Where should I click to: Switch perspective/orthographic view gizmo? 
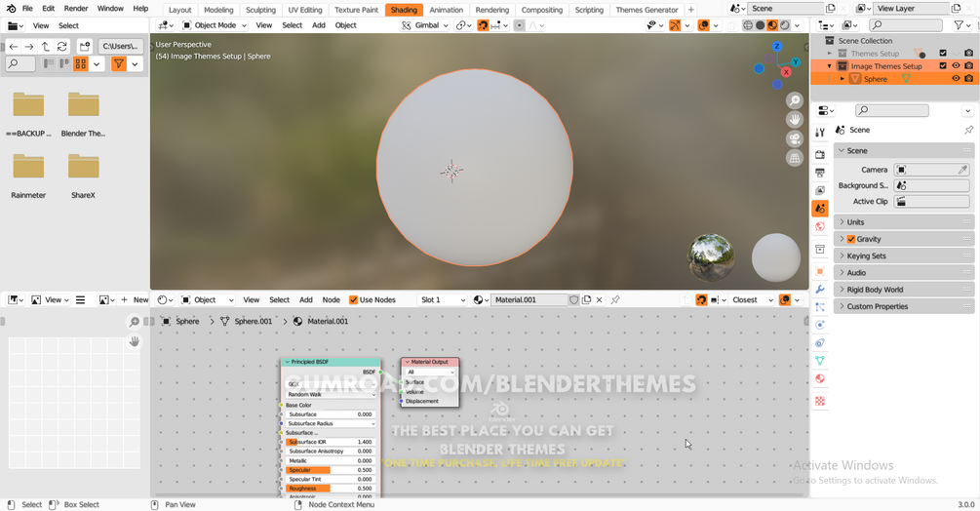point(795,158)
